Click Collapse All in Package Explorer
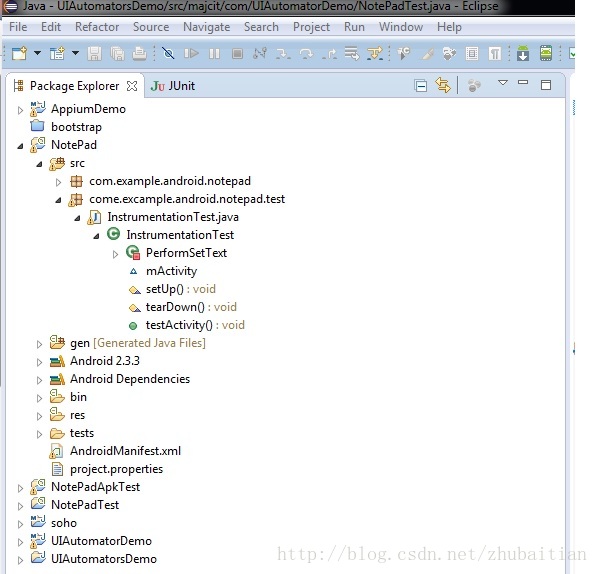 point(420,85)
